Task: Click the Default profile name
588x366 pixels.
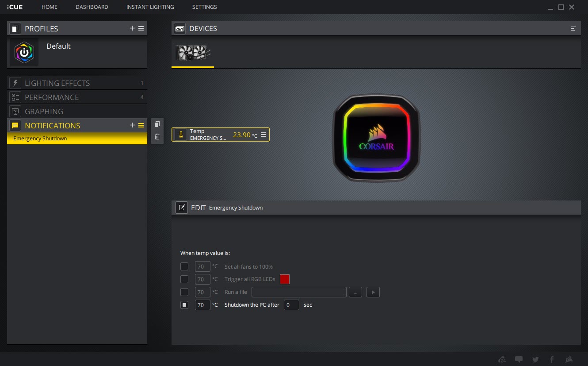Action: tap(58, 46)
